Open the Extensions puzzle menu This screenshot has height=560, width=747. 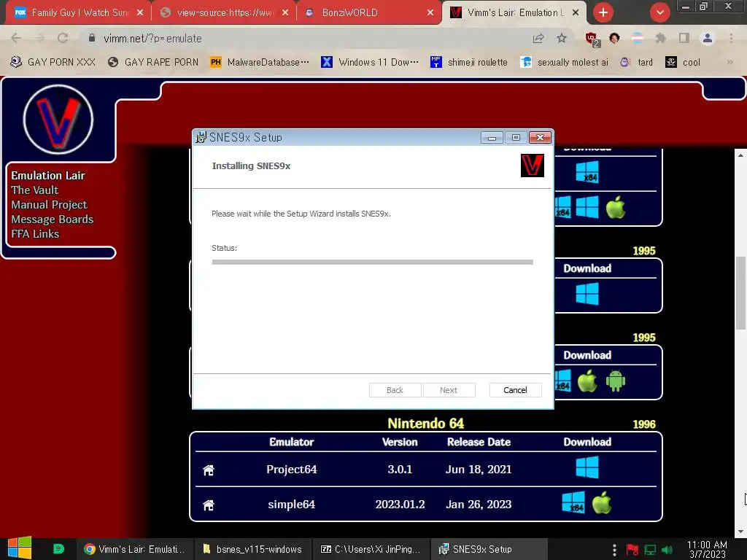pyautogui.click(x=660, y=38)
